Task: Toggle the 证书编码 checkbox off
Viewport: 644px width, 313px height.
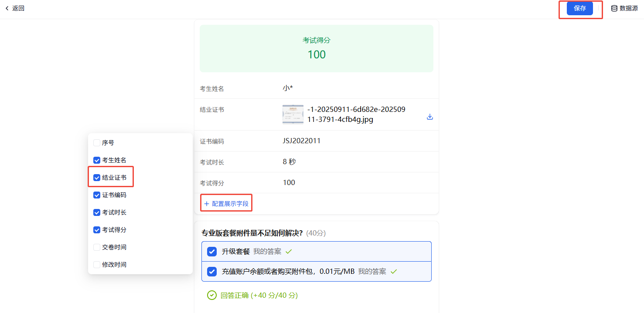Action: [x=97, y=195]
